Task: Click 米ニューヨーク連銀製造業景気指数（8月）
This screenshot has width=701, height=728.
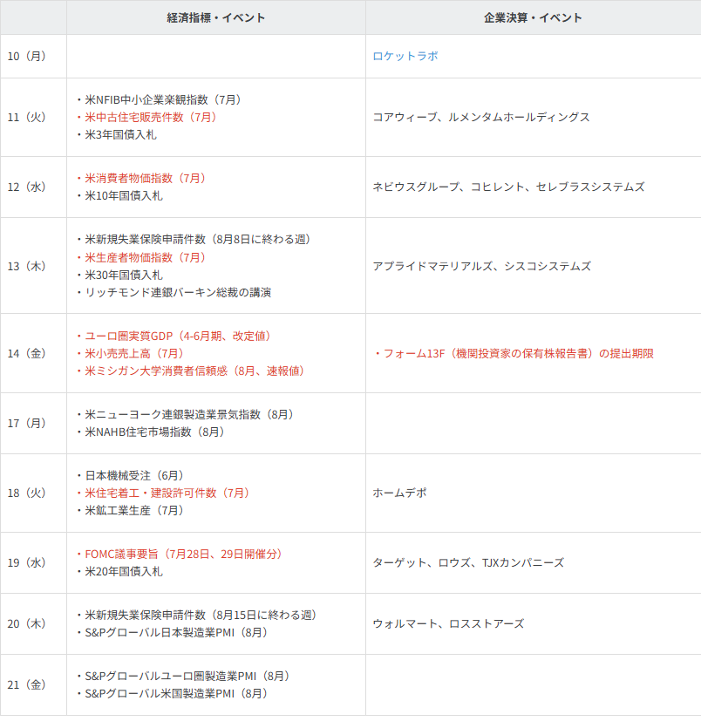Action: 186,415
